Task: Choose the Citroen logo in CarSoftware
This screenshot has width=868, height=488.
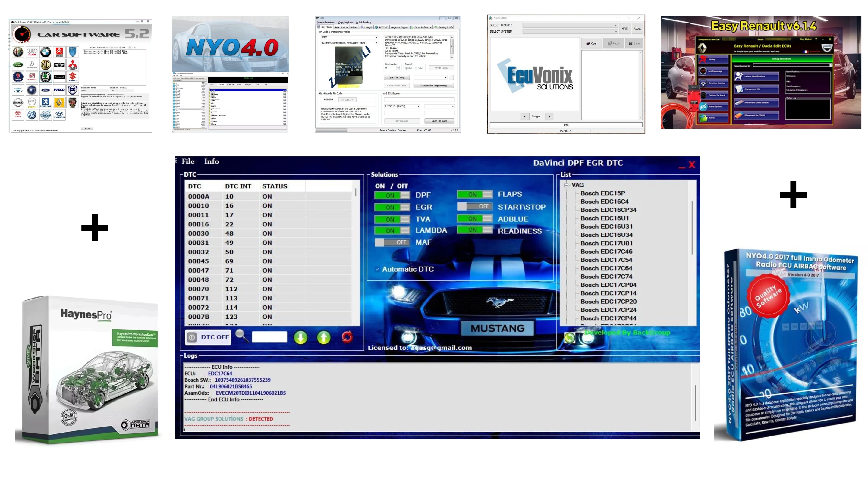Action: (59, 52)
